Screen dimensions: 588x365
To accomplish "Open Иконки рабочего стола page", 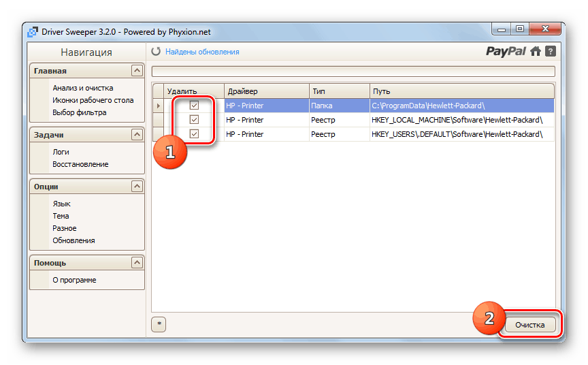I will point(93,100).
